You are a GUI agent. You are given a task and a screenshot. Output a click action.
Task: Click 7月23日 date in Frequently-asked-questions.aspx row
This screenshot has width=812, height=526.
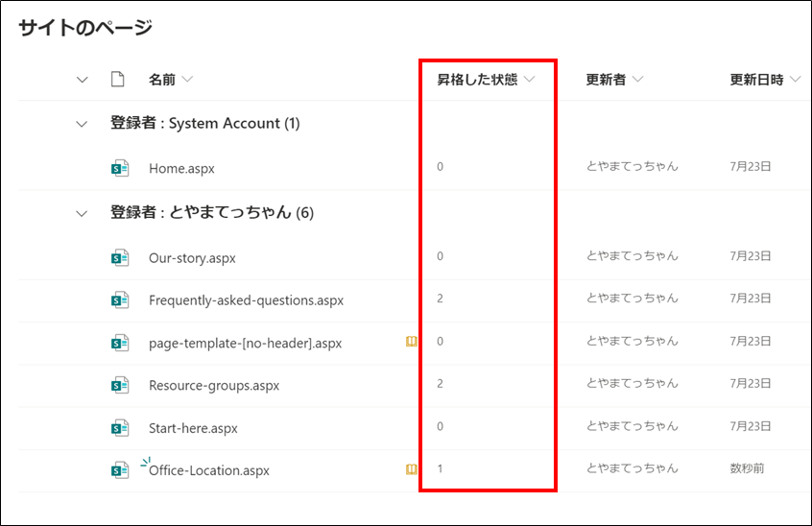tap(751, 299)
